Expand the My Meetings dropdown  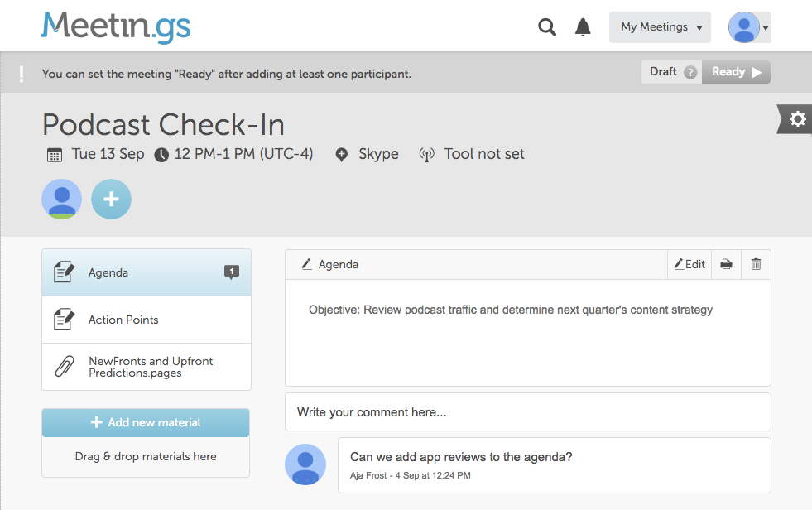click(x=661, y=27)
